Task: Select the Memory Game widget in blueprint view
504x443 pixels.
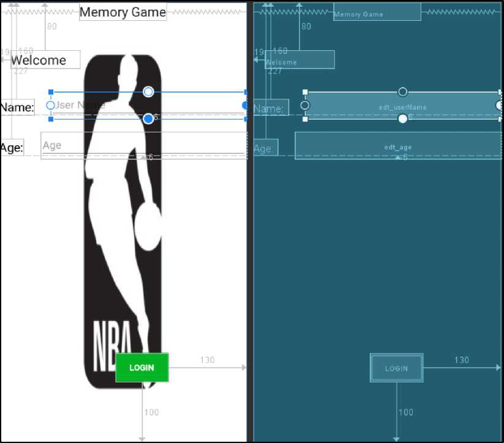Action: [377, 12]
